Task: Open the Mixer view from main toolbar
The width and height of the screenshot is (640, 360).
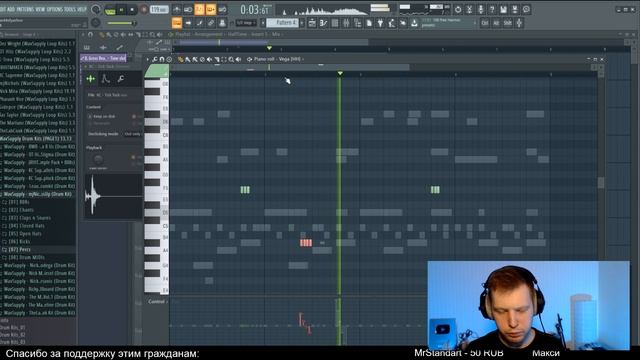Action: click(x=346, y=23)
